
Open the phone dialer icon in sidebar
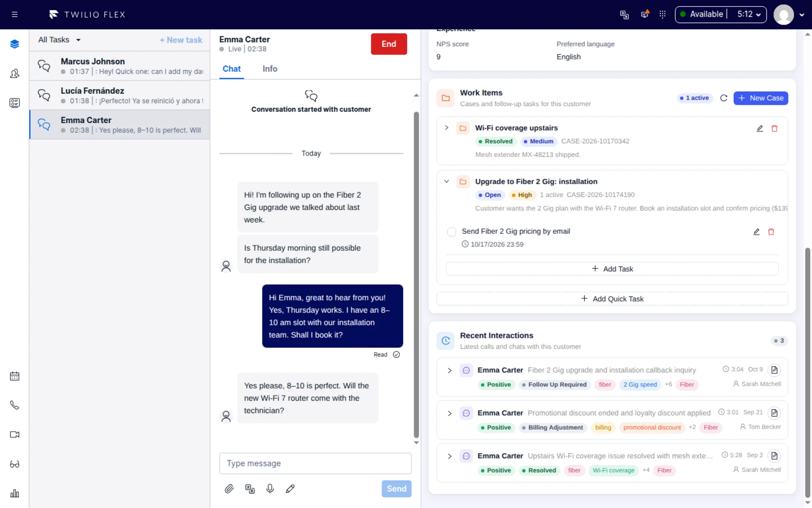(15, 405)
